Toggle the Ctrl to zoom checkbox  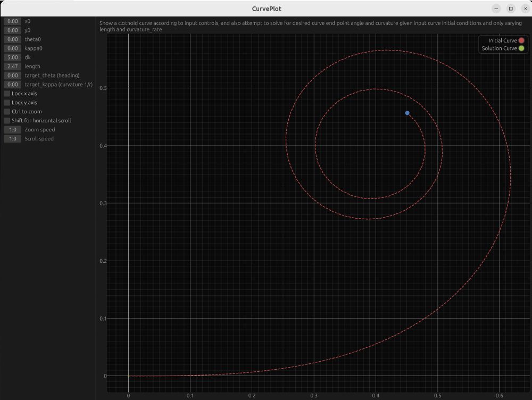point(7,112)
